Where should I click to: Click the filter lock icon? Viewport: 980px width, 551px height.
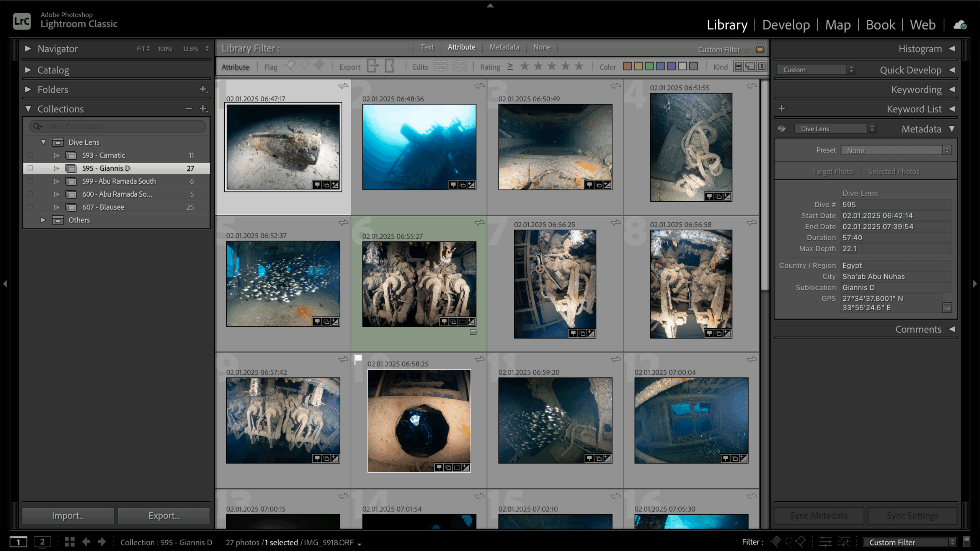click(x=759, y=49)
